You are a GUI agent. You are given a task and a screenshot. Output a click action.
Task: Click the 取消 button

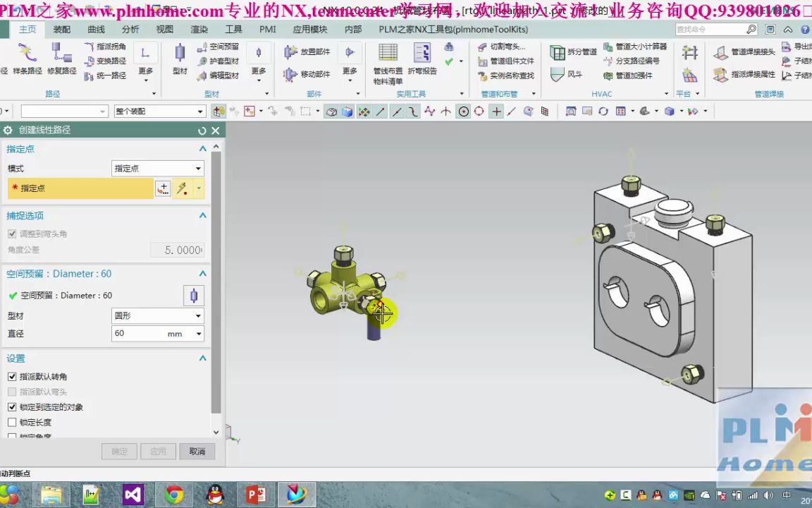[197, 452]
